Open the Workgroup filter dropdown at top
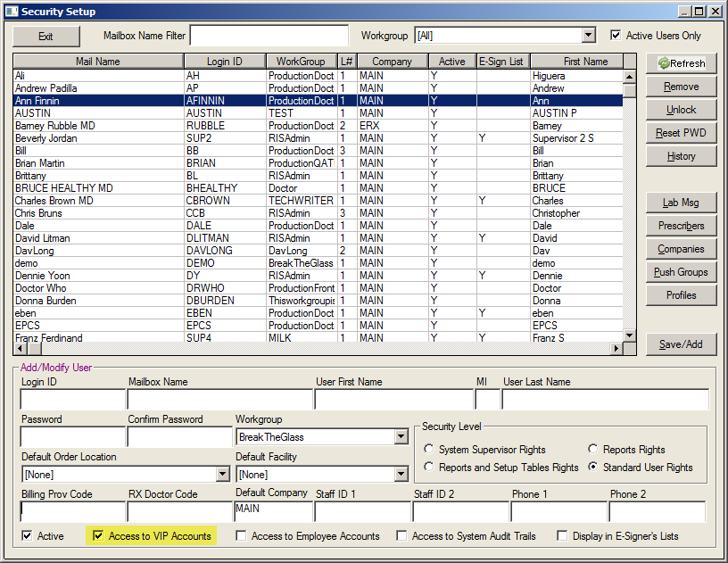 [589, 36]
